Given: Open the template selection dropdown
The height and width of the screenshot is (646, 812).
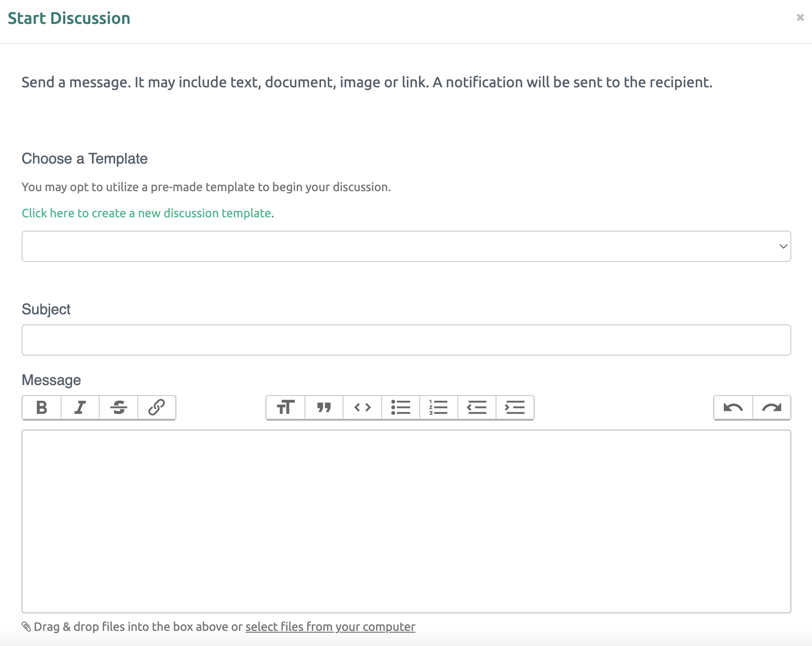Looking at the screenshot, I should coord(406,246).
